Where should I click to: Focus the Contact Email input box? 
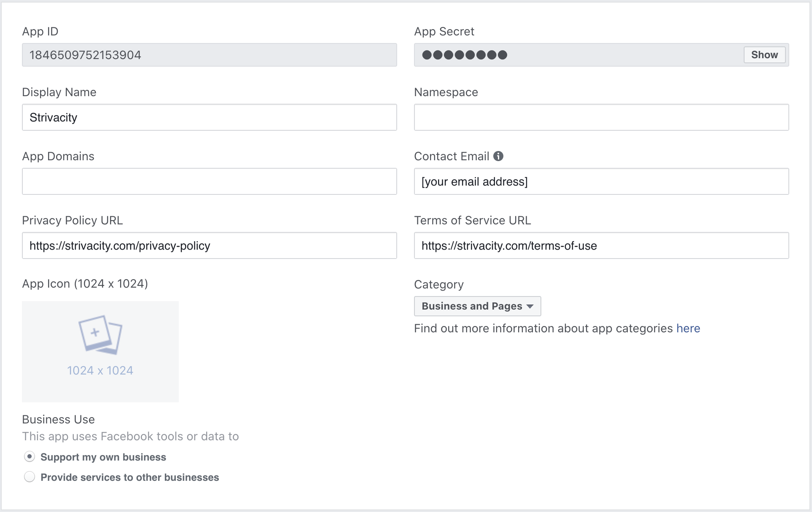601,181
